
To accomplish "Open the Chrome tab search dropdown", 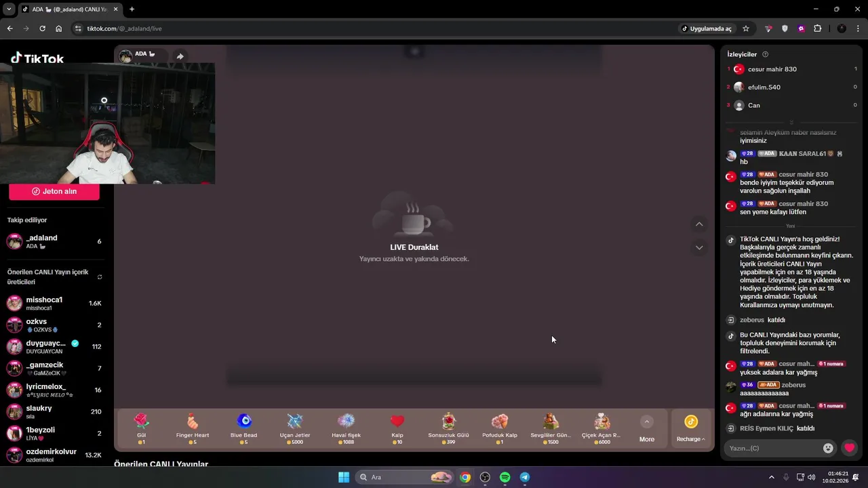I will coord(9,9).
